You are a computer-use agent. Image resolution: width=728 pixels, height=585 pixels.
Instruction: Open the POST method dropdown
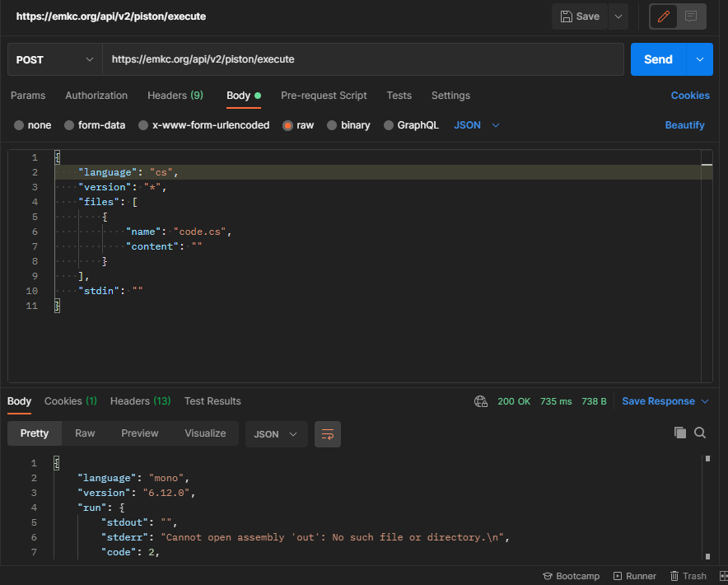pos(55,59)
